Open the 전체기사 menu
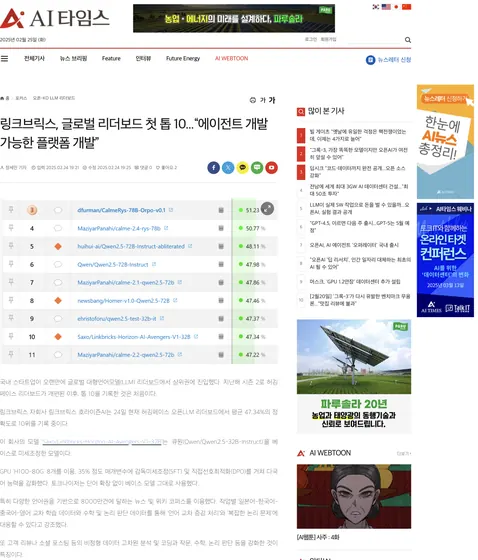The image size is (478, 560). click(34, 59)
